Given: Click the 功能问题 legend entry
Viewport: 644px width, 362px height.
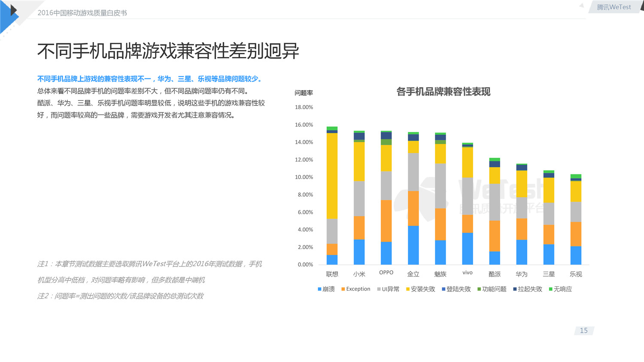Looking at the screenshot, I should (492, 289).
